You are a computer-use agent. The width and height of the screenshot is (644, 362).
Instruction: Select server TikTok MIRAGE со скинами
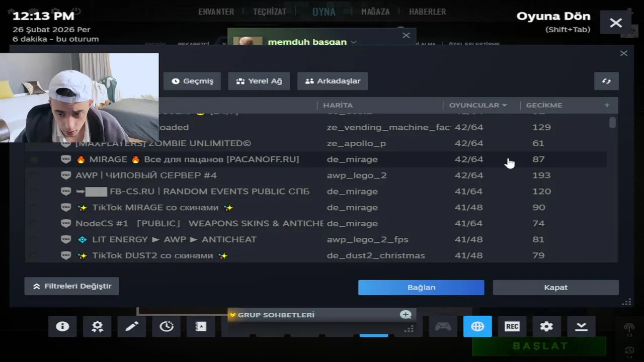coord(316,208)
